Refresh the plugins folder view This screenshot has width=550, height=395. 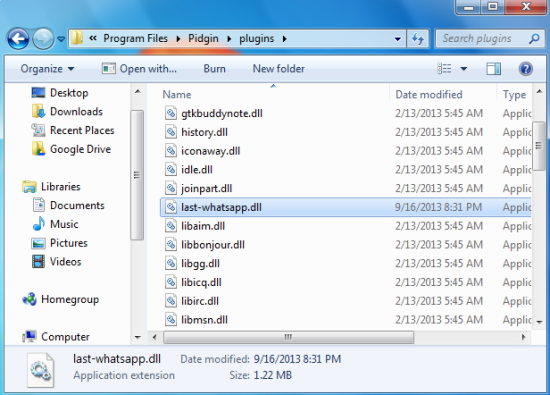pos(418,39)
